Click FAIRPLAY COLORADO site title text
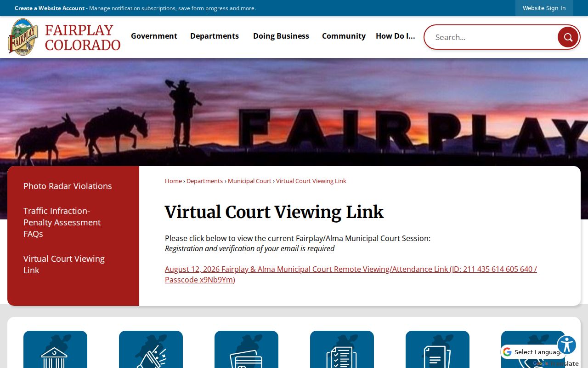The height and width of the screenshot is (368, 588). 83,37
